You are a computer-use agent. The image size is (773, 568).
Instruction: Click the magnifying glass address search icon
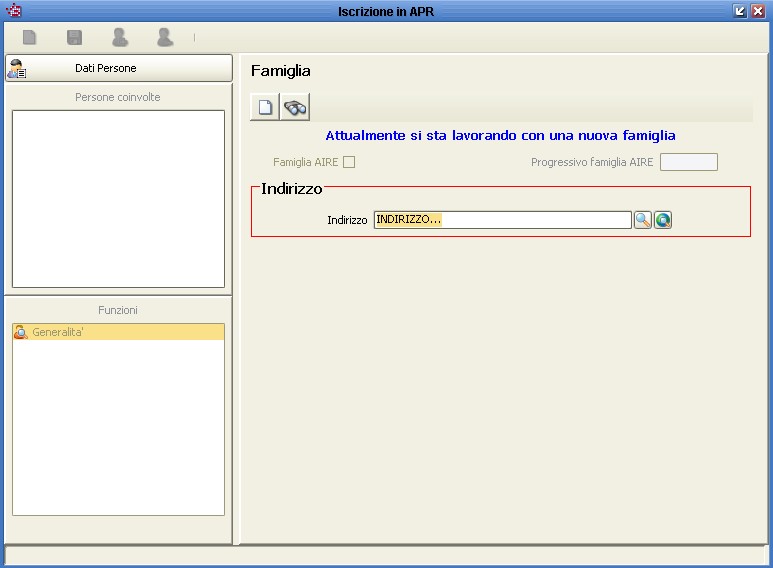pos(643,220)
